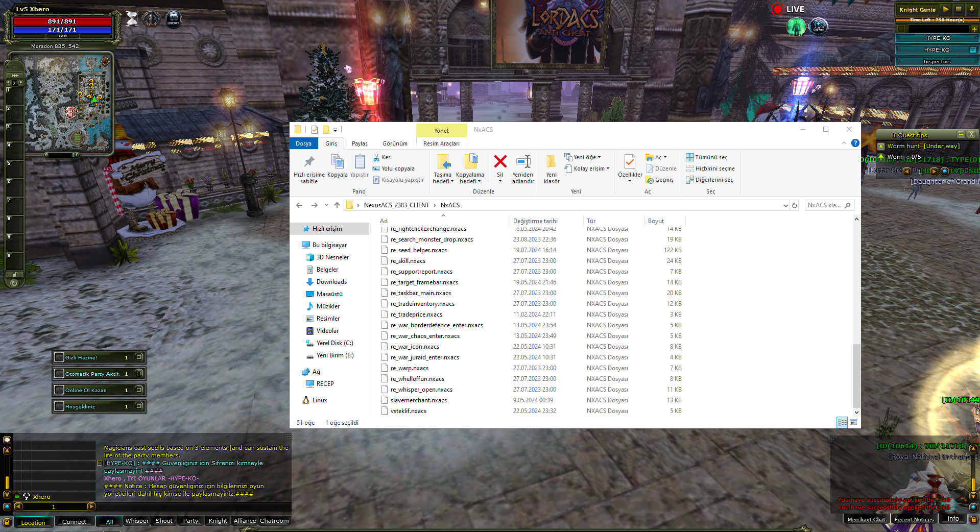Viewport: 980px width, 532px height.
Task: Toggle the Online Ol Kazan notice box
Action: pyautogui.click(x=138, y=390)
